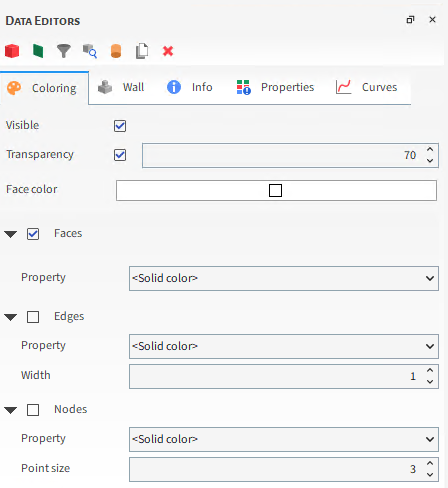The width and height of the screenshot is (448, 488).
Task: Decrease the Nodes Point size
Action: point(430,475)
